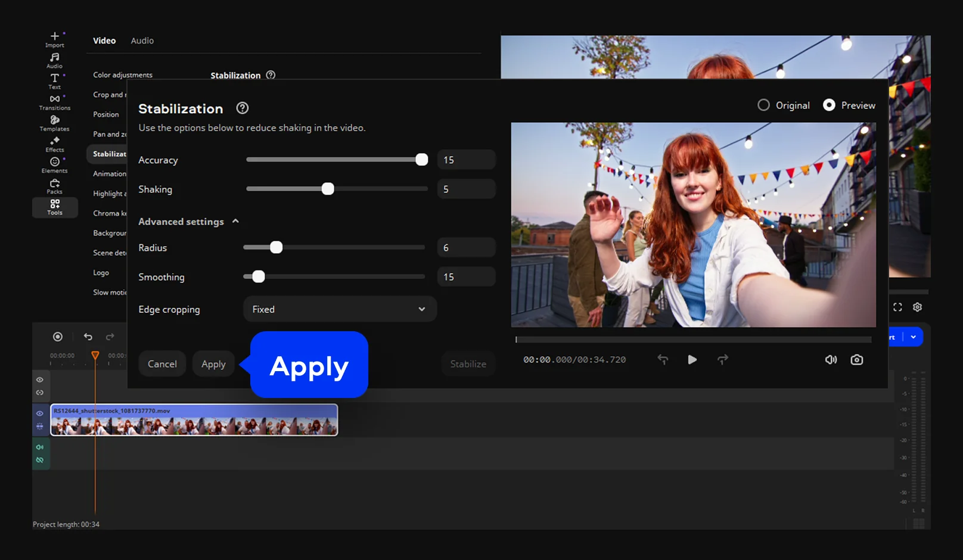Click the timeline record button
Screen dimensions: 963x560
[x=58, y=337]
